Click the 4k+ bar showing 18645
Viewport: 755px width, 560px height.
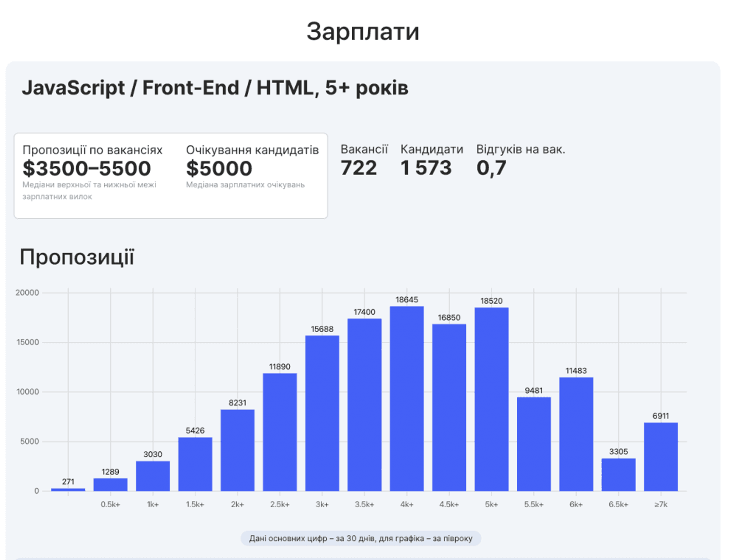point(407,398)
